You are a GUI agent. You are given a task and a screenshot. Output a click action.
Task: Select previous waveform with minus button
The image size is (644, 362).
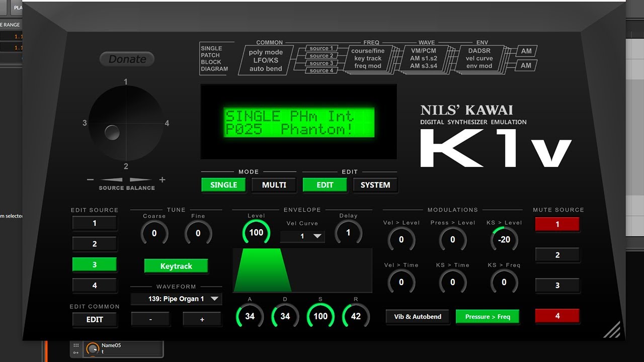point(150,319)
